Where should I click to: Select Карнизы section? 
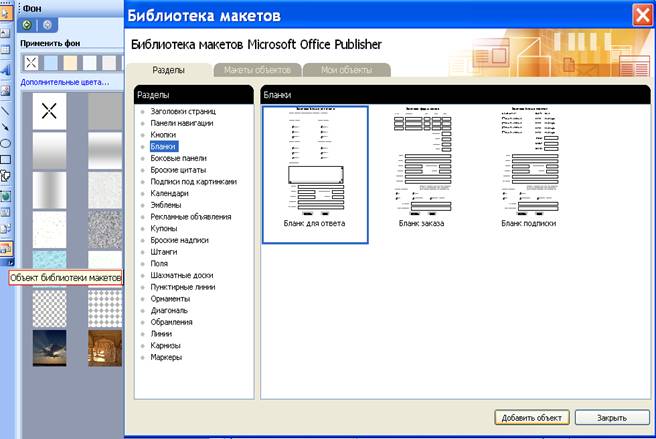(x=165, y=346)
